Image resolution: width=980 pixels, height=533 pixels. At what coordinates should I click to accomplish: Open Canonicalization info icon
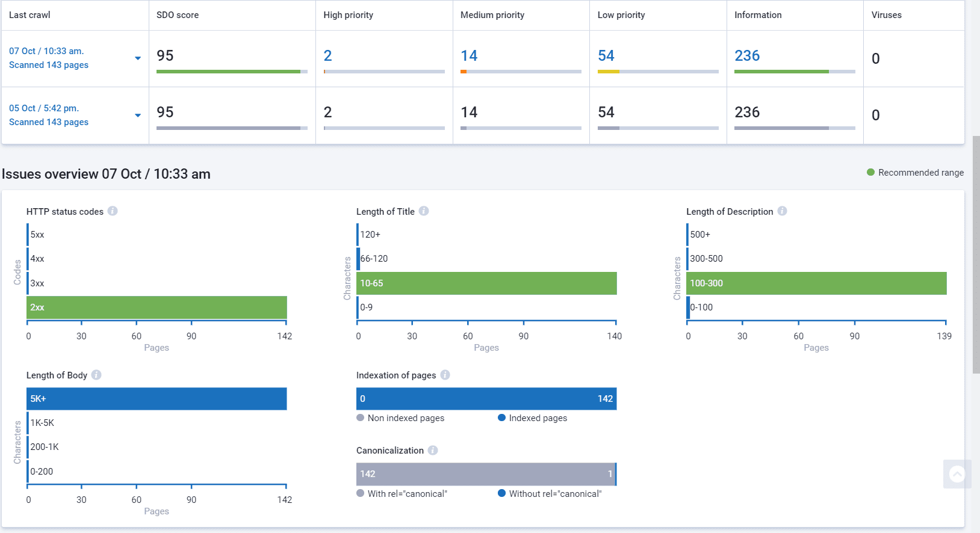click(x=433, y=450)
